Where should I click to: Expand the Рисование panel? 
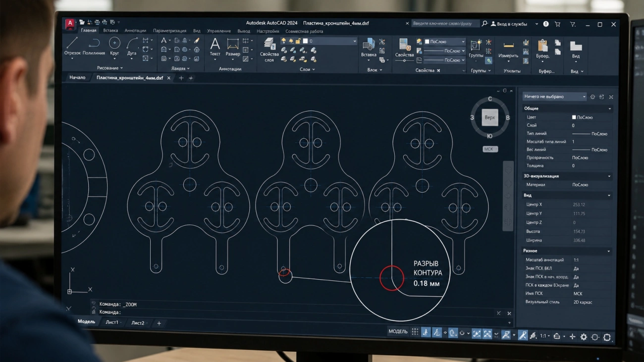pos(110,68)
